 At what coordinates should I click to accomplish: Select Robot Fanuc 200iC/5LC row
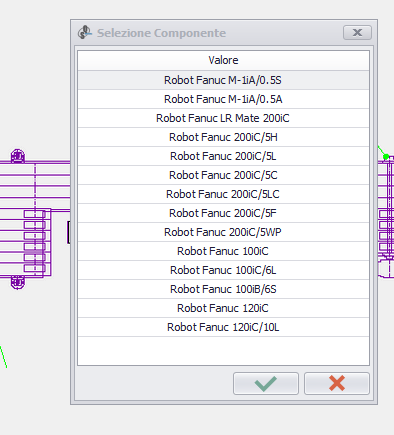click(223, 194)
